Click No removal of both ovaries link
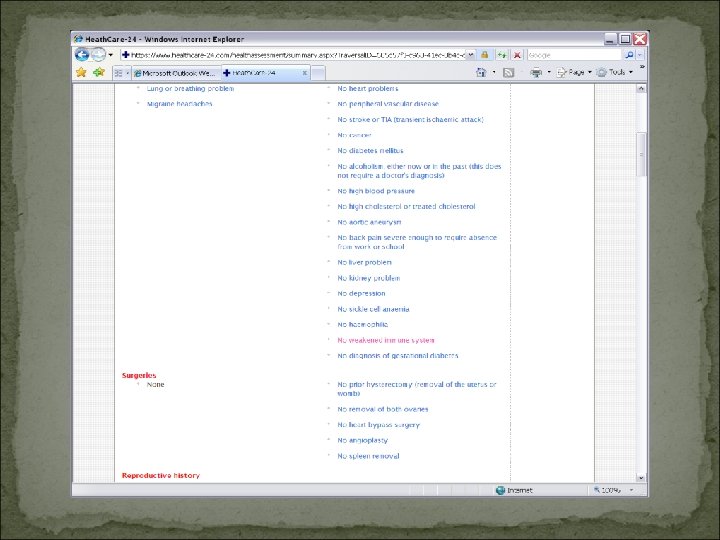 [x=382, y=409]
